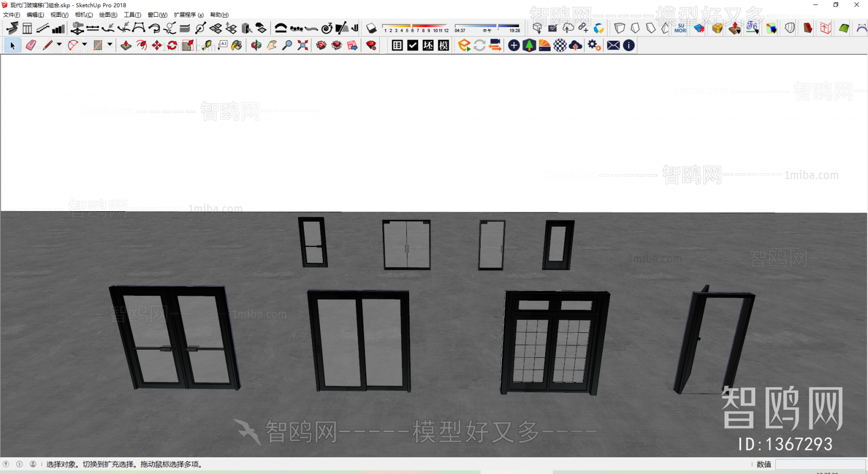868x474 pixels.
Task: Open the checkered sphere materials icon
Action: click(560, 46)
